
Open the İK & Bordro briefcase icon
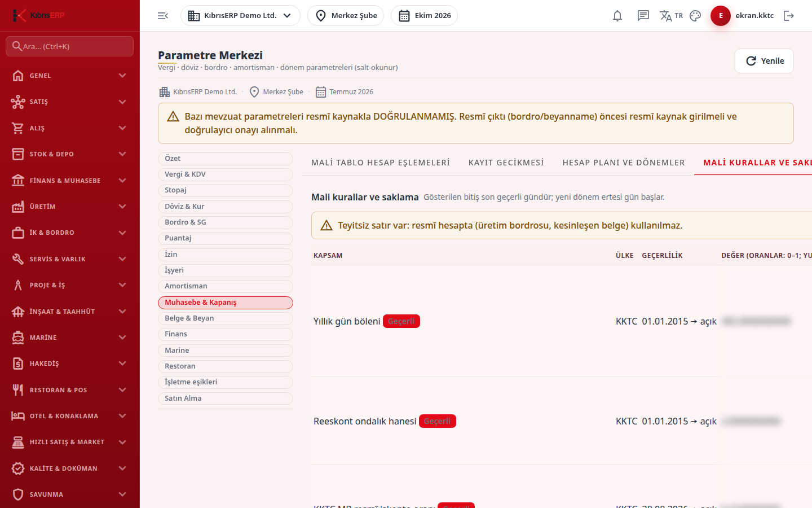[x=18, y=233]
